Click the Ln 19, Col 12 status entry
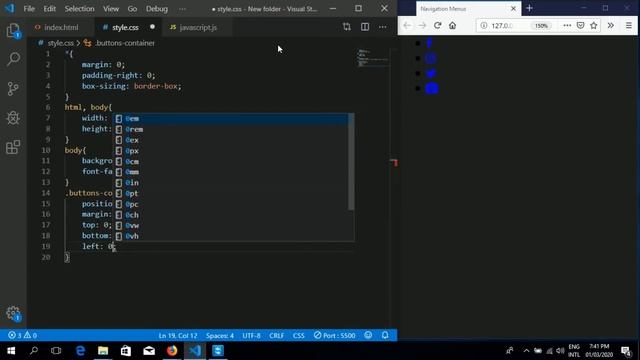The image size is (640, 360). point(178,336)
